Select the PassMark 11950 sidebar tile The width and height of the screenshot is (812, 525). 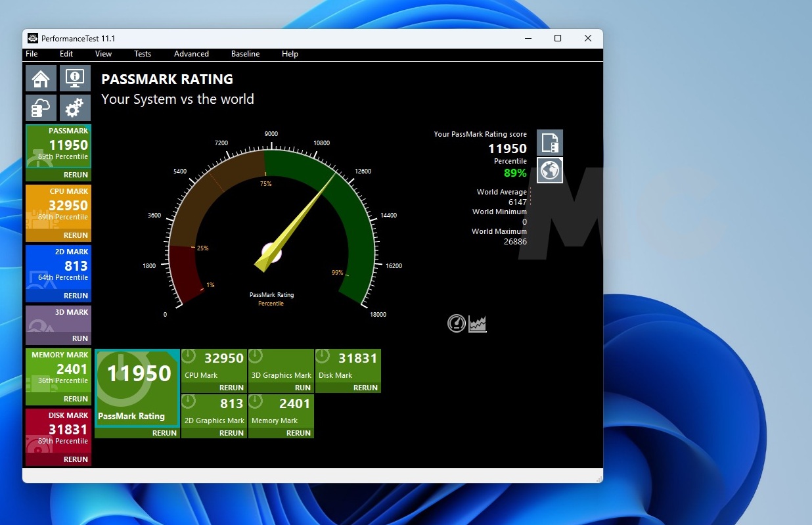pos(58,147)
